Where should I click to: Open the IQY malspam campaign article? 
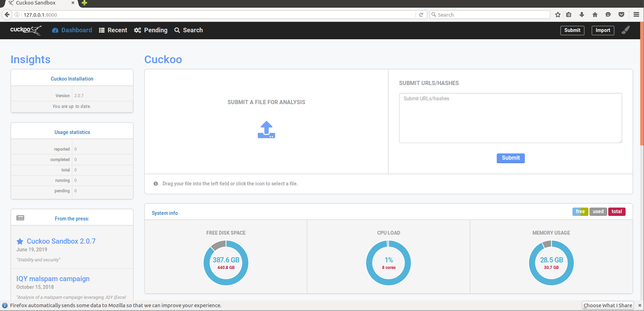53,279
